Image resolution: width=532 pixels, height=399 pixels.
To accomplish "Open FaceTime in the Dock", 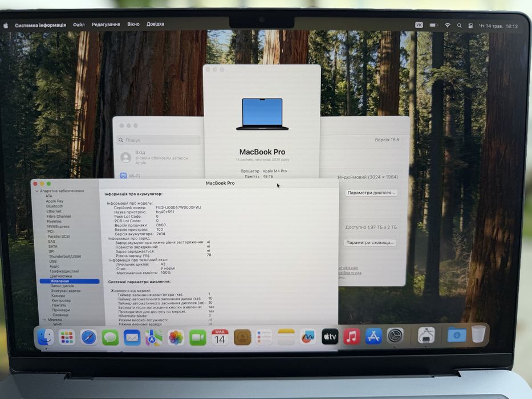I will tap(198, 337).
